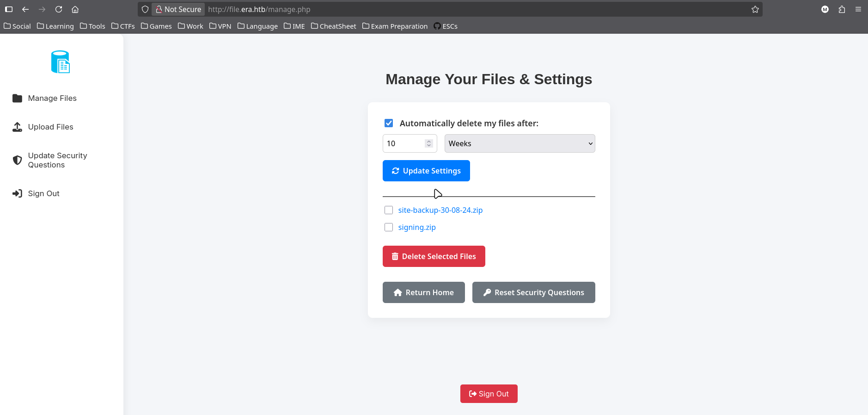Uncheck automatically delete my files option
868x415 pixels.
click(x=389, y=123)
